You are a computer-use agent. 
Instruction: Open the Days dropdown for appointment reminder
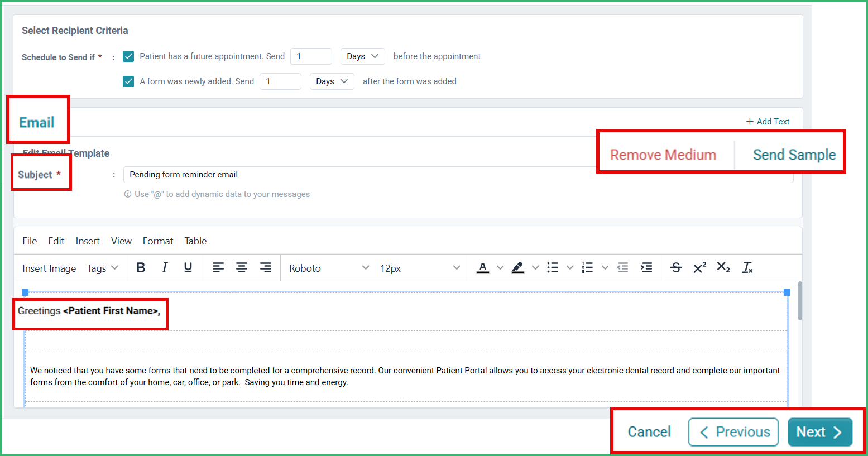pyautogui.click(x=362, y=56)
